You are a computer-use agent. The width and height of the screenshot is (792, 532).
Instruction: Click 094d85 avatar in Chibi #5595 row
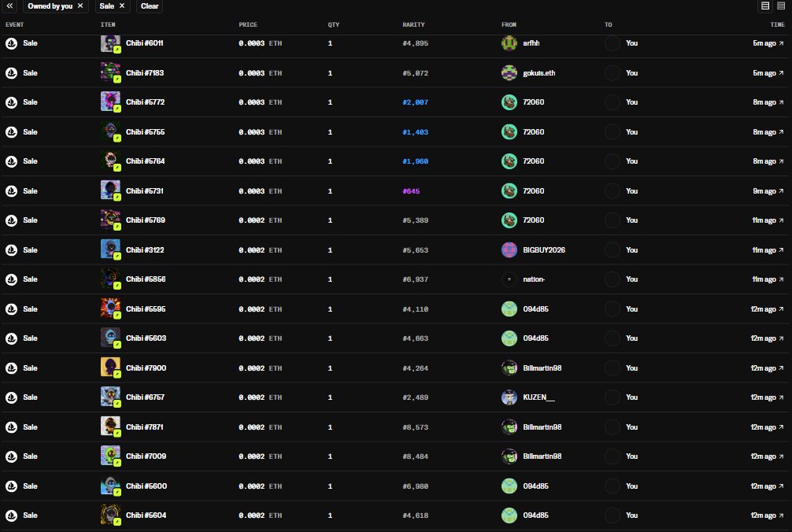coord(509,309)
